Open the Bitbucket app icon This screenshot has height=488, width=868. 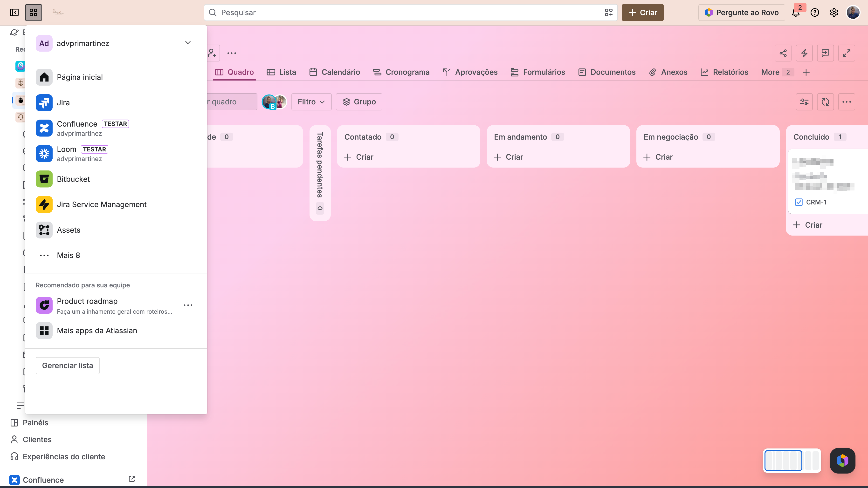click(x=44, y=179)
